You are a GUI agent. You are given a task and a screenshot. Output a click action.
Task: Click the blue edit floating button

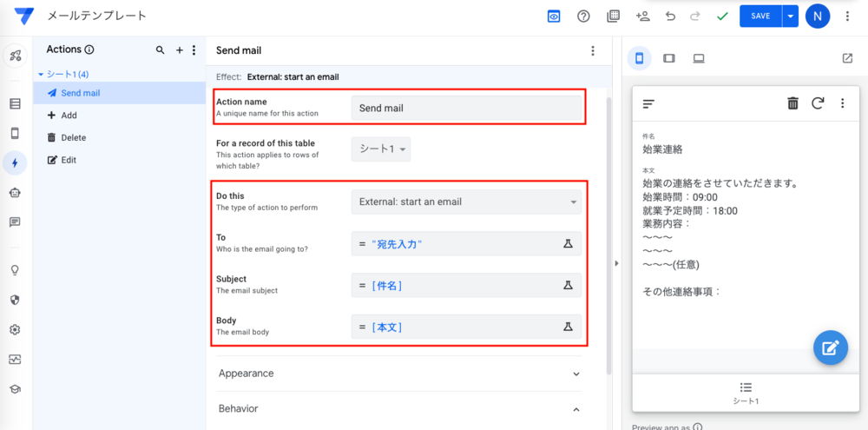(830, 347)
